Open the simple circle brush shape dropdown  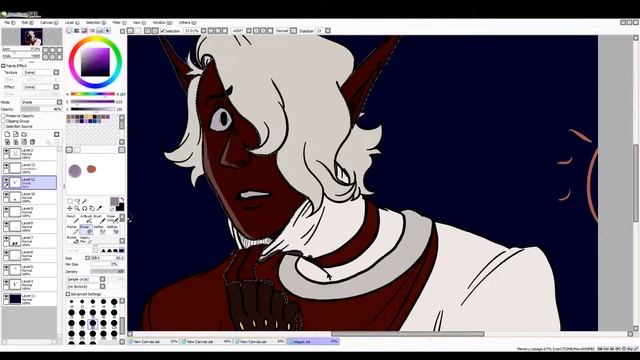[x=102, y=279]
